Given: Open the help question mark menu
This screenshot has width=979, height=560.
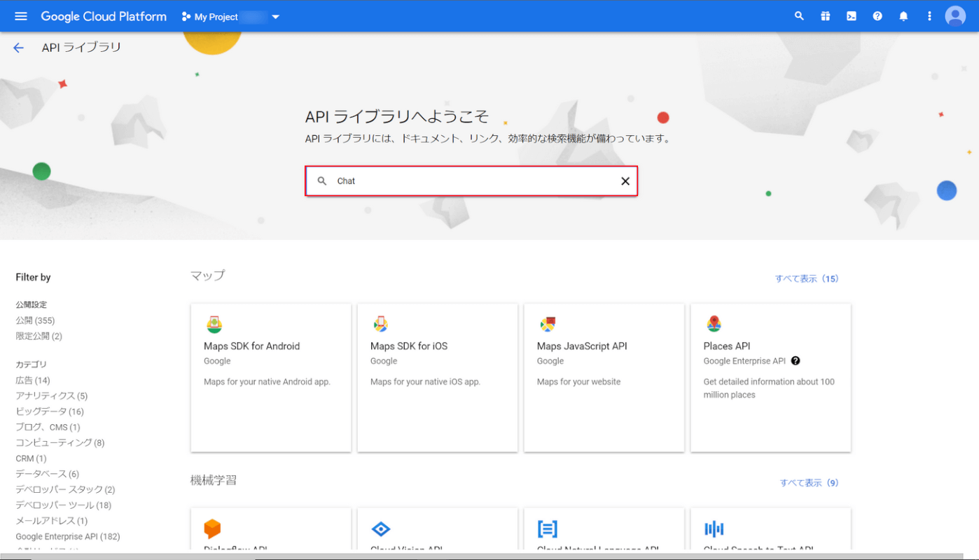Looking at the screenshot, I should (877, 16).
